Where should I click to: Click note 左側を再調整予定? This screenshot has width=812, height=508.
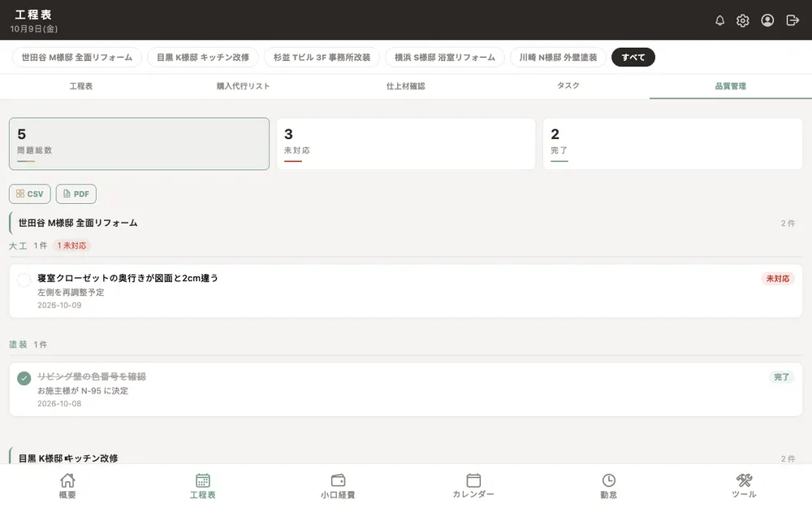tap(71, 293)
